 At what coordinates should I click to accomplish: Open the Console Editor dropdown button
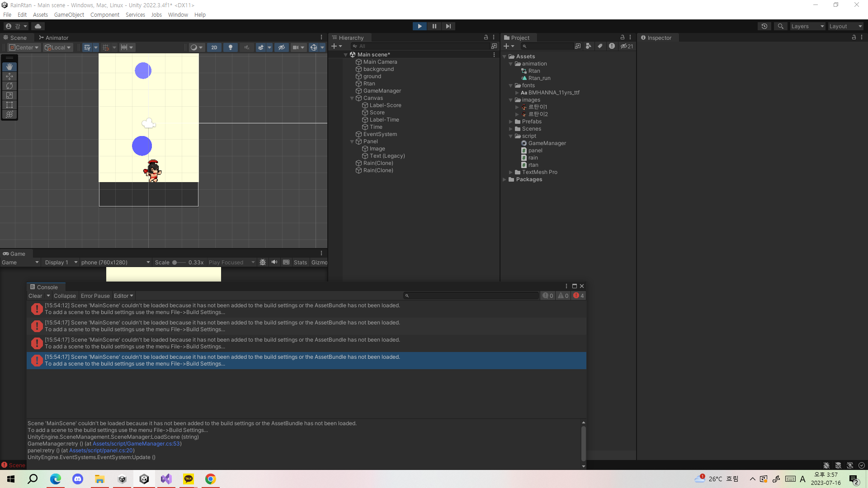(123, 296)
